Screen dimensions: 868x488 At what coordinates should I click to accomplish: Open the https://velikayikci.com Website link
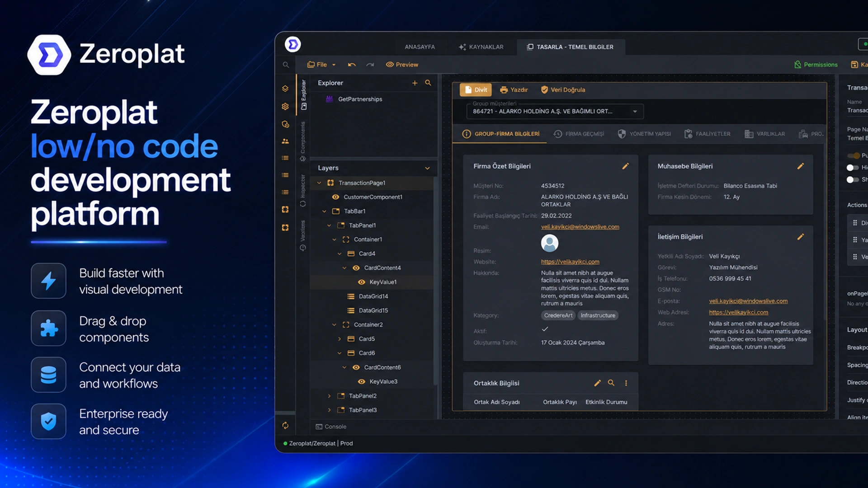tap(570, 262)
